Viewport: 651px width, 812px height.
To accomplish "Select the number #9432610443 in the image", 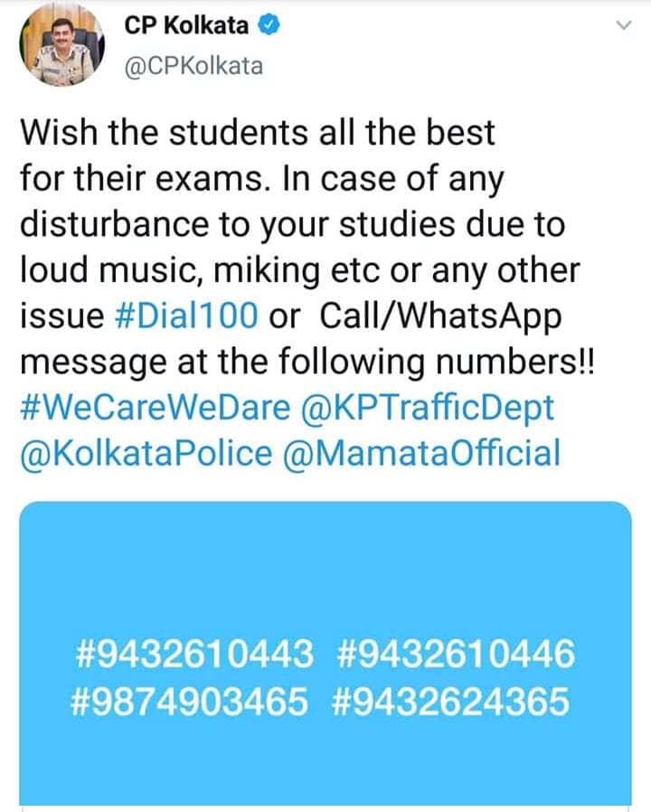I will [194, 653].
